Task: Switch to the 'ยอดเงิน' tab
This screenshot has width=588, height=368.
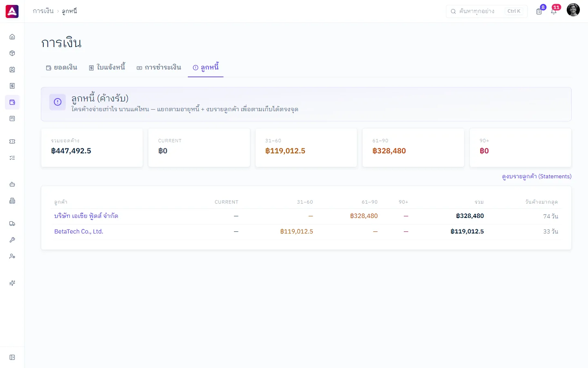Action: (62, 67)
